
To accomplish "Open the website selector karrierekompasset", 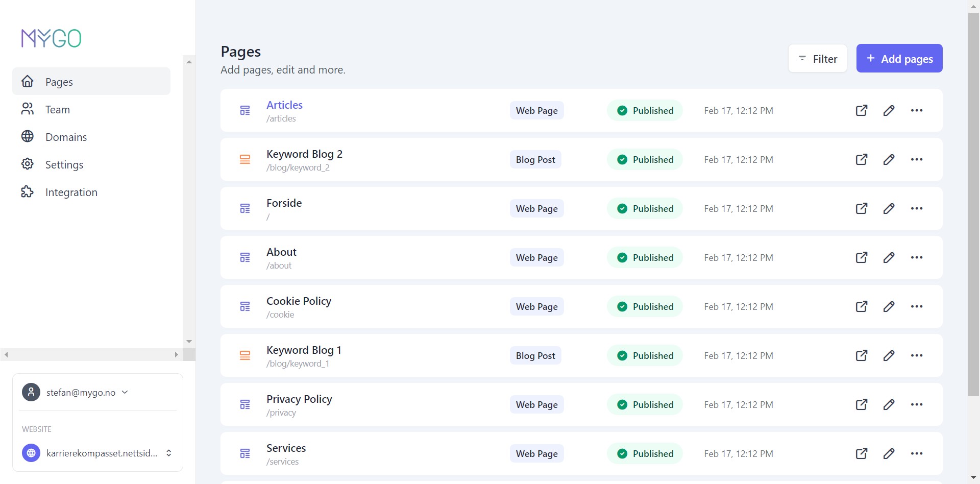I will 97,453.
